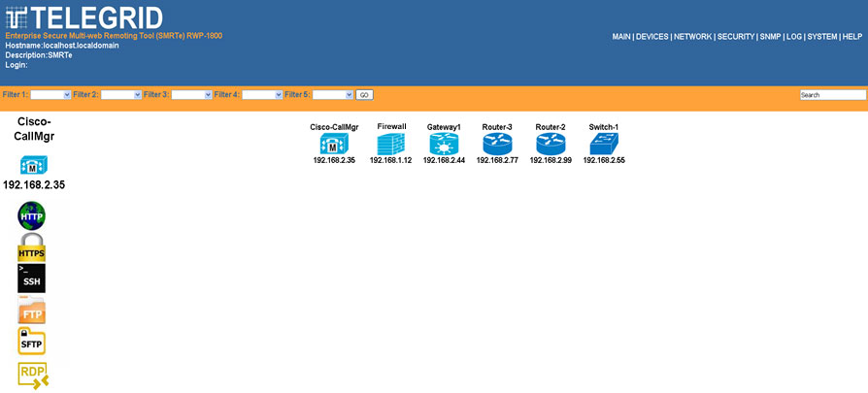
Task: Open the HELP menu
Action: 852,37
